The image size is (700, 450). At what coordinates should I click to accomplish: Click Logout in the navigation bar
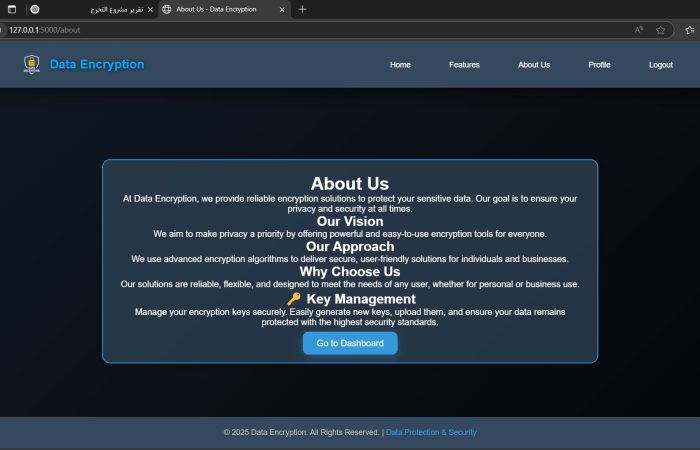pyautogui.click(x=660, y=65)
